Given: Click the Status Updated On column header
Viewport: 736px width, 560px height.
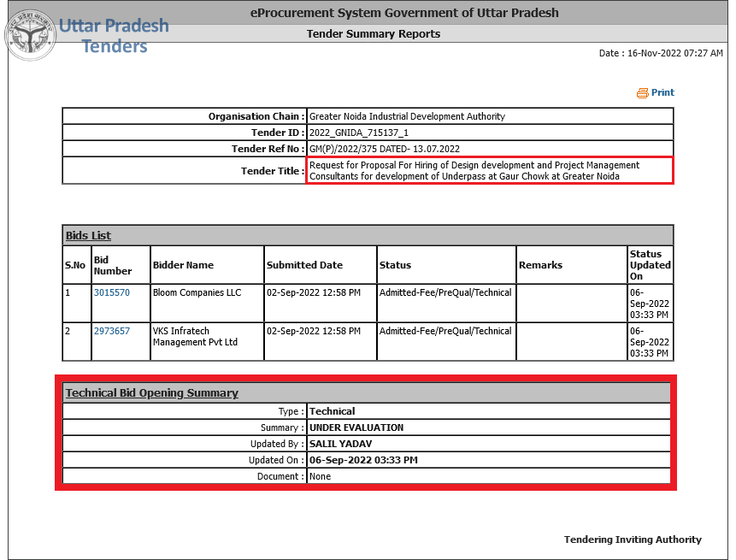Looking at the screenshot, I should coord(651,265).
